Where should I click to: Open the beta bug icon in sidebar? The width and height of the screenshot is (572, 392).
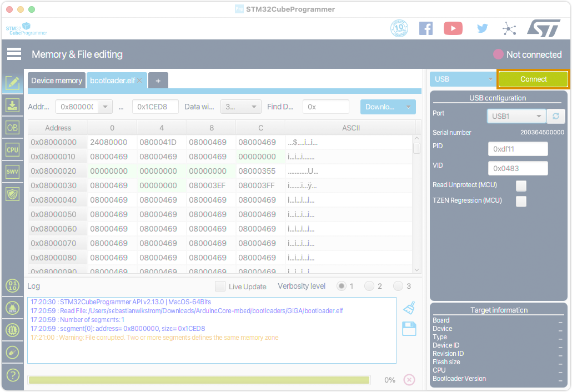click(13, 308)
